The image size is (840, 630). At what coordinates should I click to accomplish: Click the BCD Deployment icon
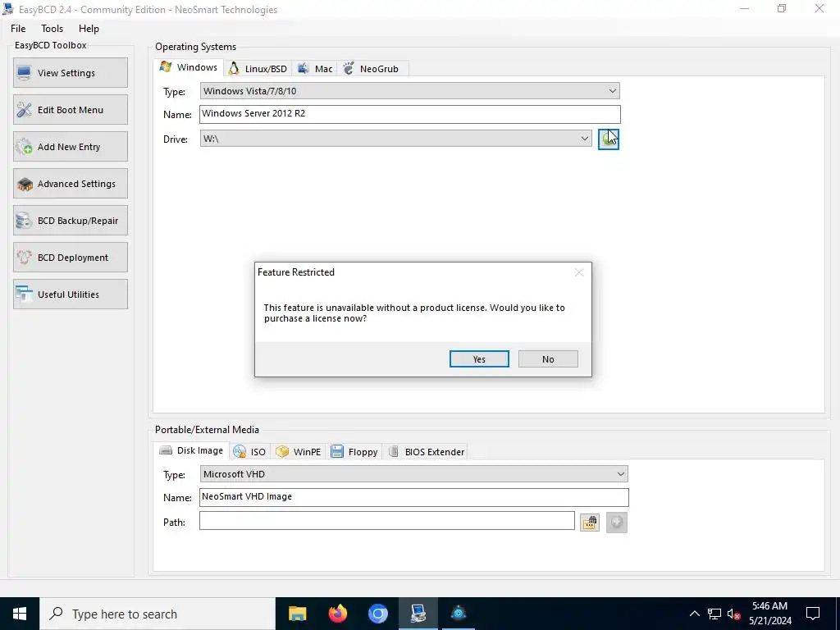coord(25,257)
